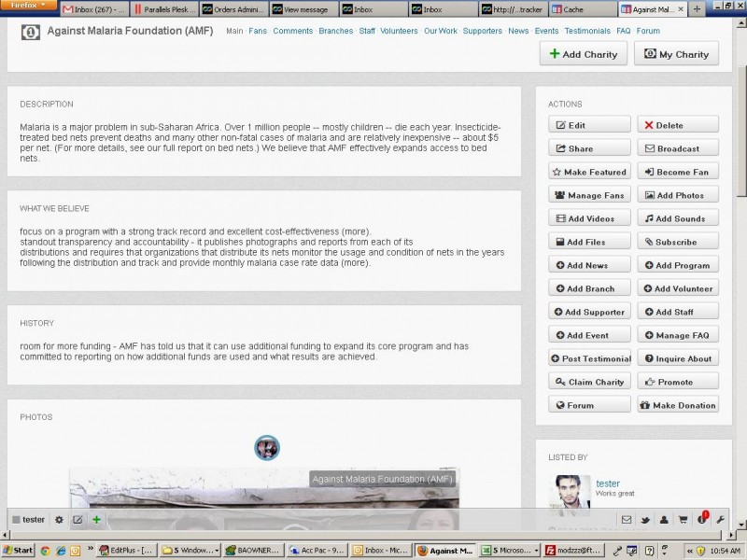Open the Branches navigation link
Viewport: 747px width, 560px height.
pos(336,31)
